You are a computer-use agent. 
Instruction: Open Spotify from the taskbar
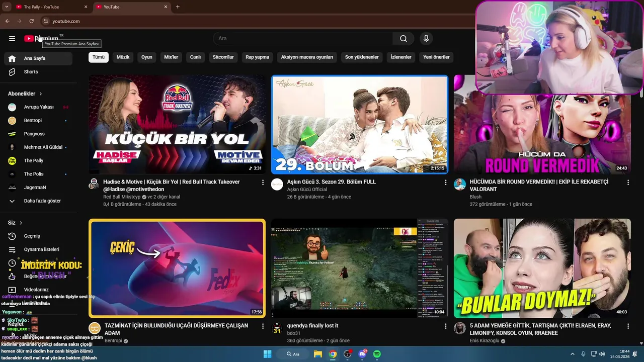pyautogui.click(x=377, y=354)
